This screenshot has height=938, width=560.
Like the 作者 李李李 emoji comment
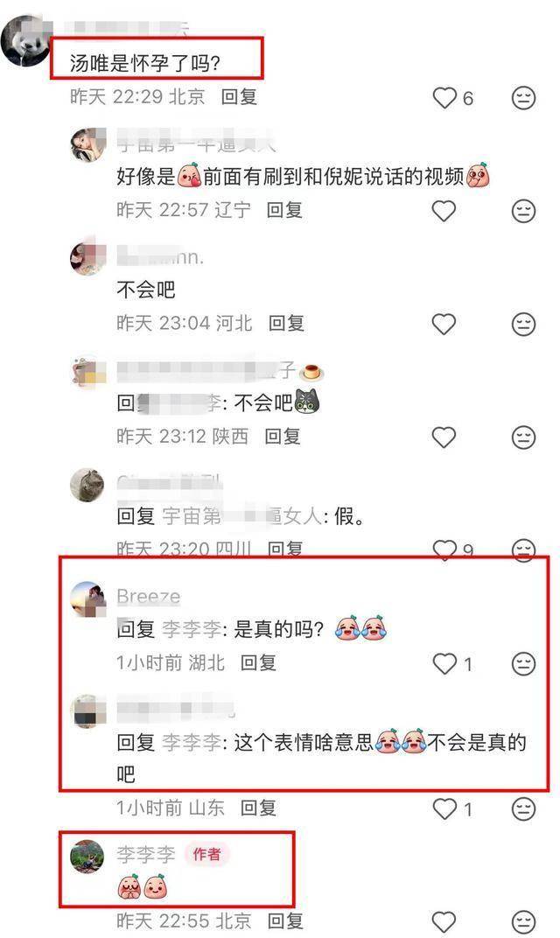click(x=444, y=922)
